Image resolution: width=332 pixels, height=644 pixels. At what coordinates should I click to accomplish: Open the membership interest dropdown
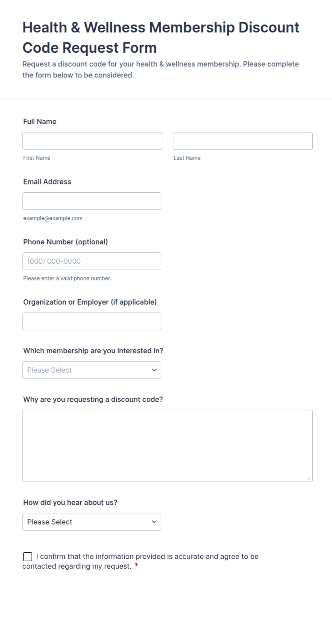pos(92,370)
